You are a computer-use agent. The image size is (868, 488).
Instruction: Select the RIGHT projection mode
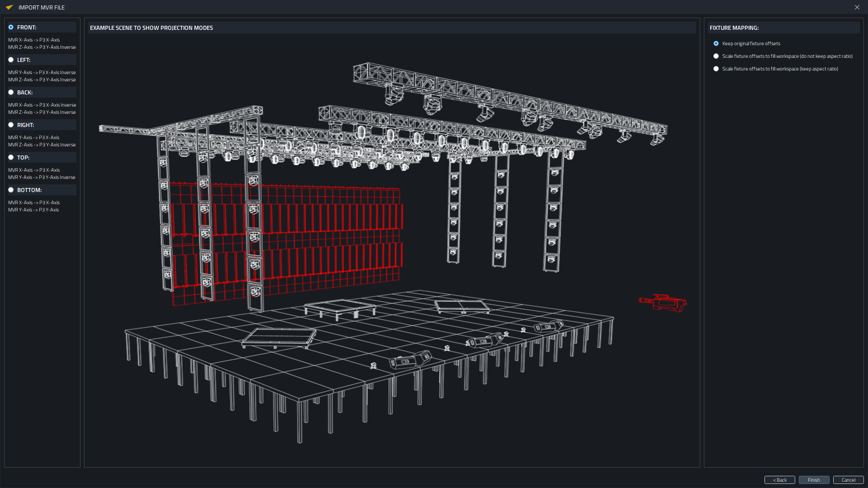(x=11, y=125)
